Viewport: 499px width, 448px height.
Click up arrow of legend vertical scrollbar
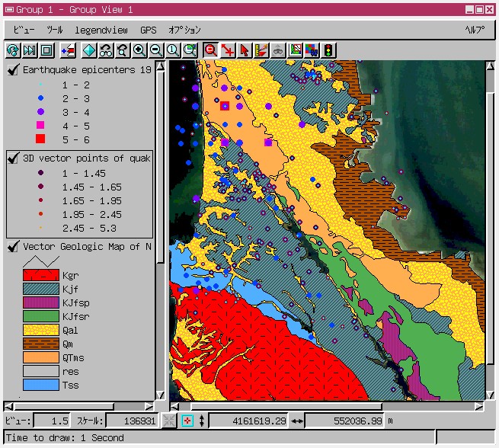point(160,66)
